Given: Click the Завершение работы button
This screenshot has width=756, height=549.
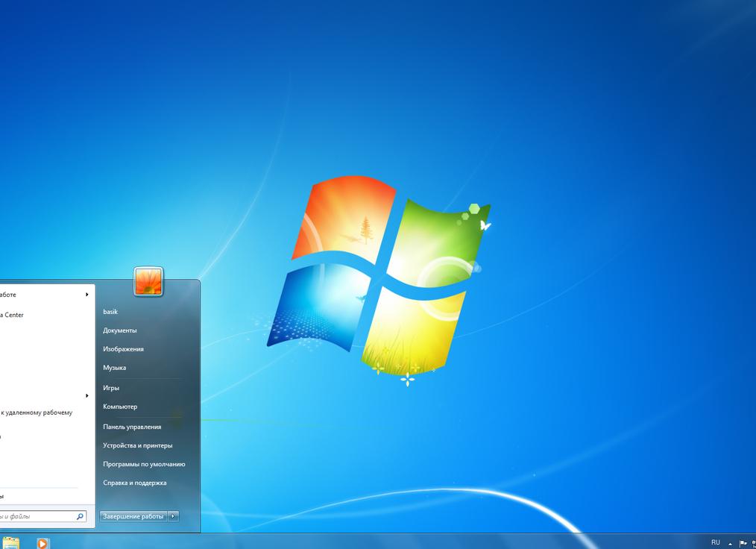Looking at the screenshot, I should 133,515.
